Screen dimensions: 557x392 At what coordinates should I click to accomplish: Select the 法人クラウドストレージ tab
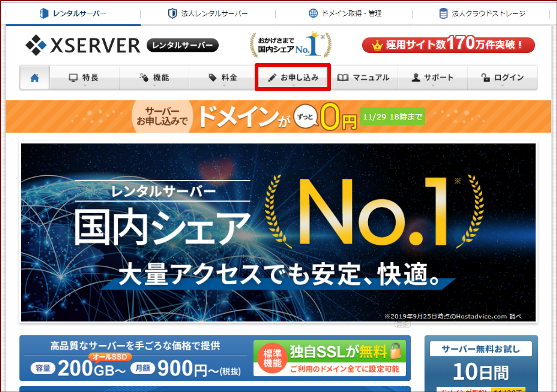click(482, 13)
